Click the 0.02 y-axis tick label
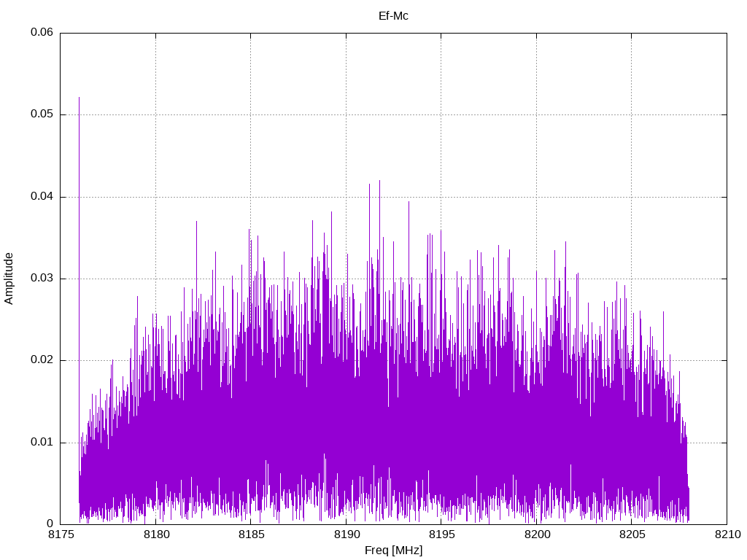Image resolution: width=747 pixels, height=560 pixels. (x=42, y=360)
